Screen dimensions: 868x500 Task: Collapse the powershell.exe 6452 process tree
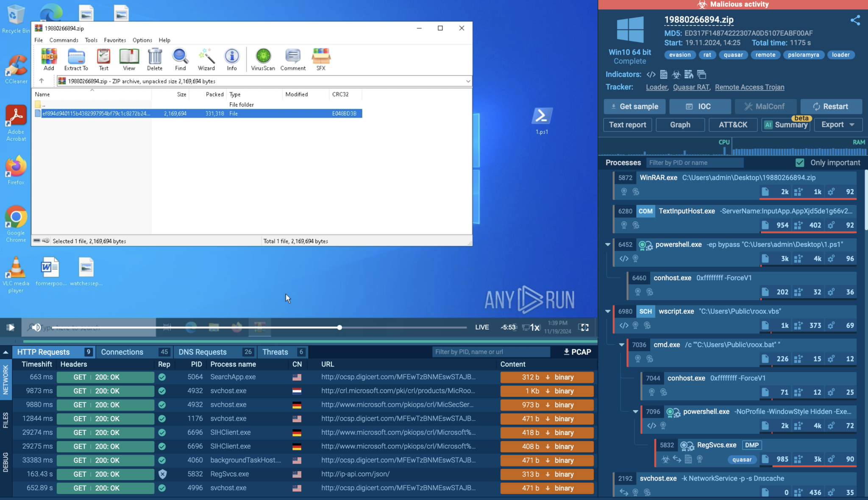pyautogui.click(x=608, y=245)
